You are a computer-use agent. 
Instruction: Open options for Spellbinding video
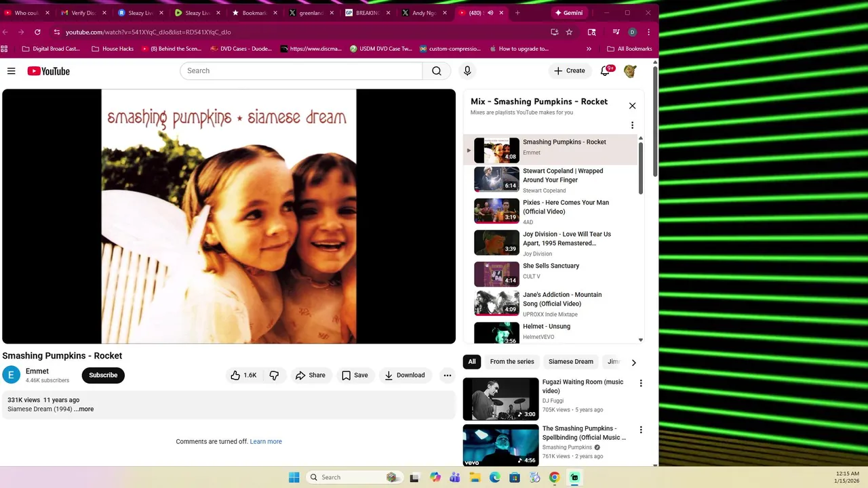click(640, 430)
